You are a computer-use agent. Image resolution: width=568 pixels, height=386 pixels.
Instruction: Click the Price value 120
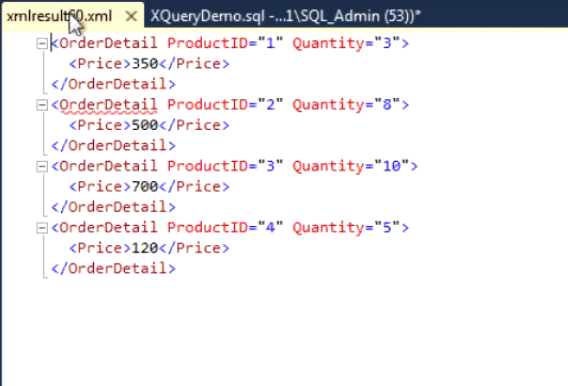[x=145, y=248]
